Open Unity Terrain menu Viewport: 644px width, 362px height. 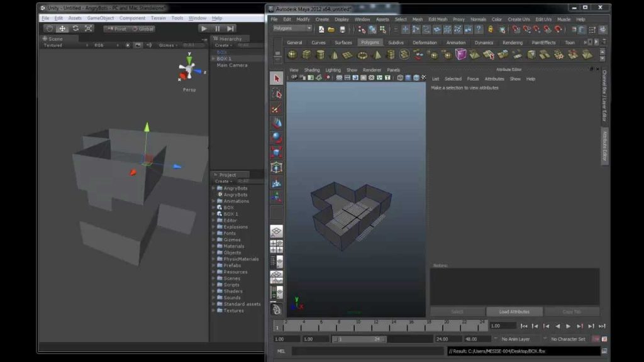click(x=158, y=18)
